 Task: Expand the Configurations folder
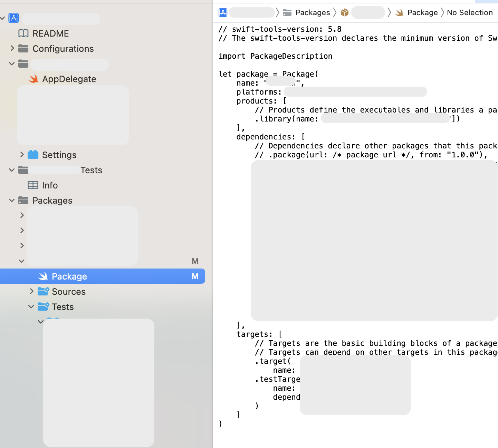click(12, 48)
